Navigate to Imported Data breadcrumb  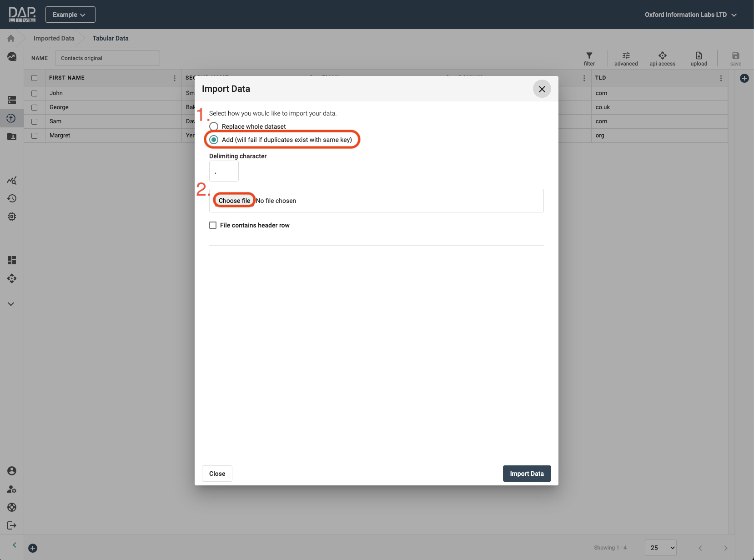54,39
